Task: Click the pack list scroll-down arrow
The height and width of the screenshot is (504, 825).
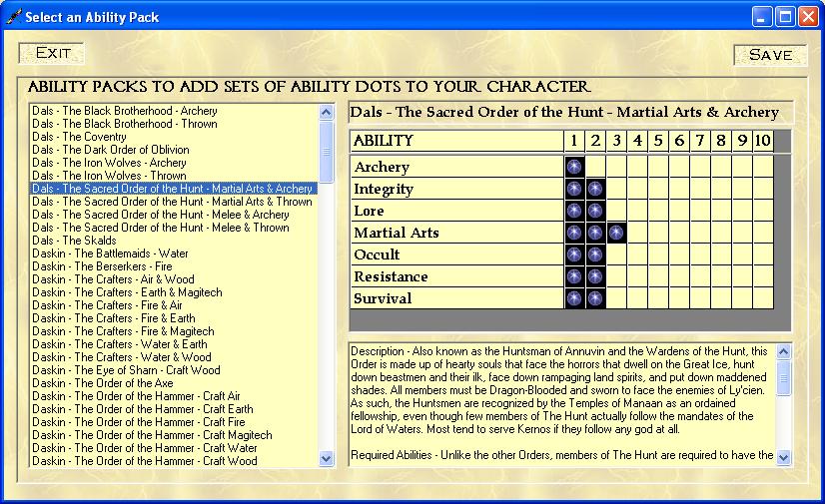Action: coord(327,458)
